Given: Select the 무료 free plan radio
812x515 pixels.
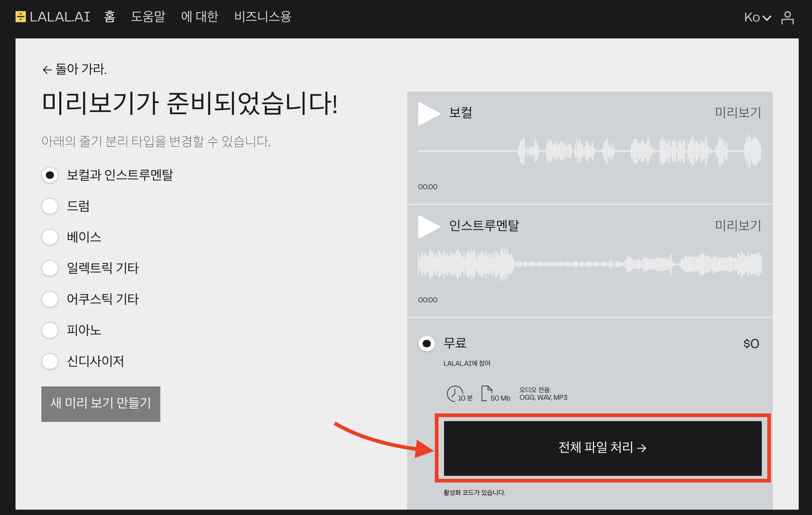Looking at the screenshot, I should pyautogui.click(x=427, y=344).
